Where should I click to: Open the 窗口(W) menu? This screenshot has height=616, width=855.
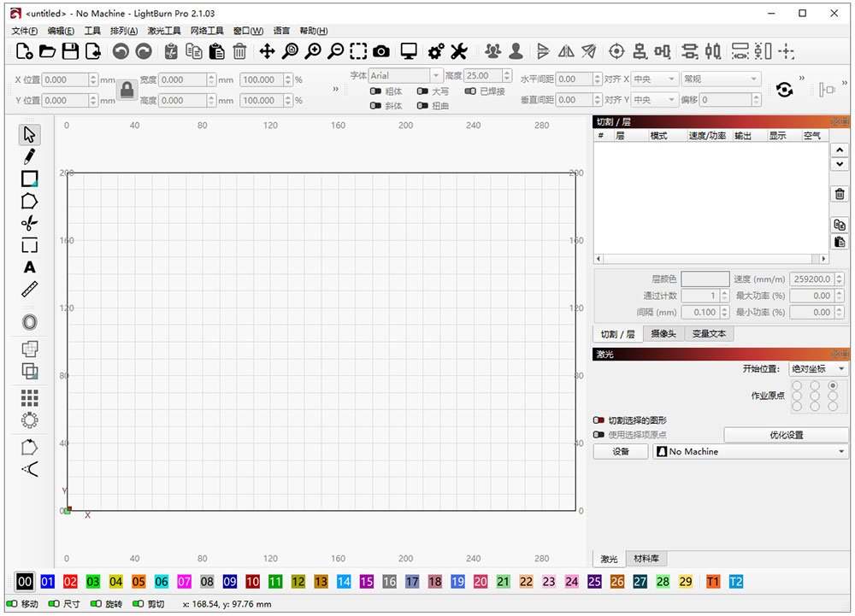tap(248, 31)
